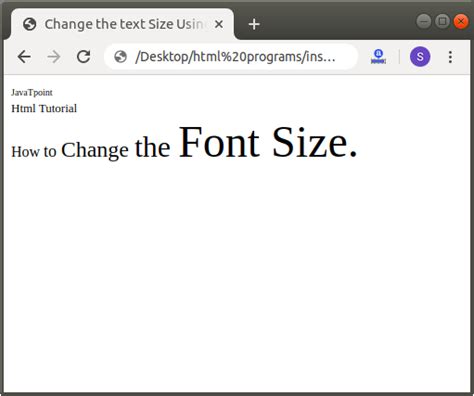This screenshot has width=474, height=396.
Task: Open the three-dot Chrome menu
Action: point(450,57)
